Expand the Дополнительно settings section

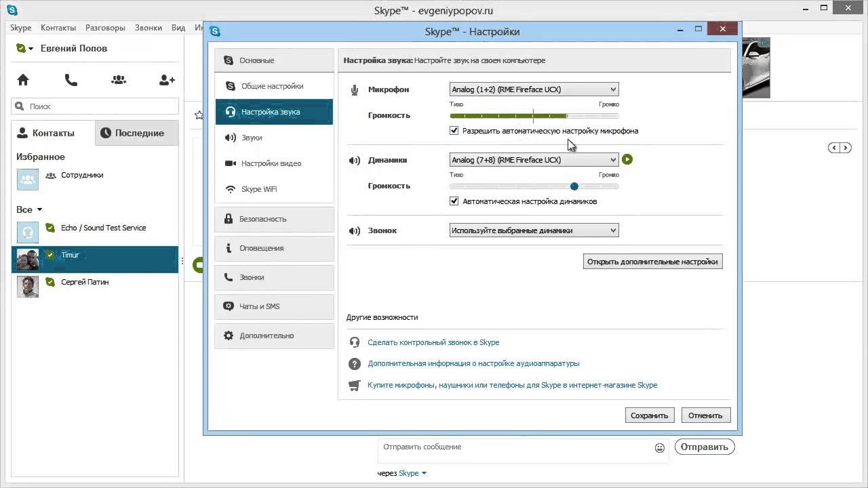pos(274,335)
